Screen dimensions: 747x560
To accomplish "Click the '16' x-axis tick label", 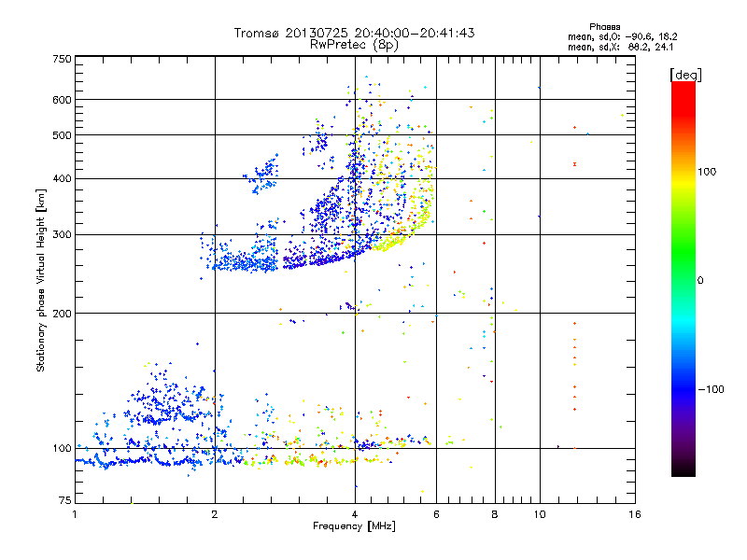I will click(x=635, y=514).
